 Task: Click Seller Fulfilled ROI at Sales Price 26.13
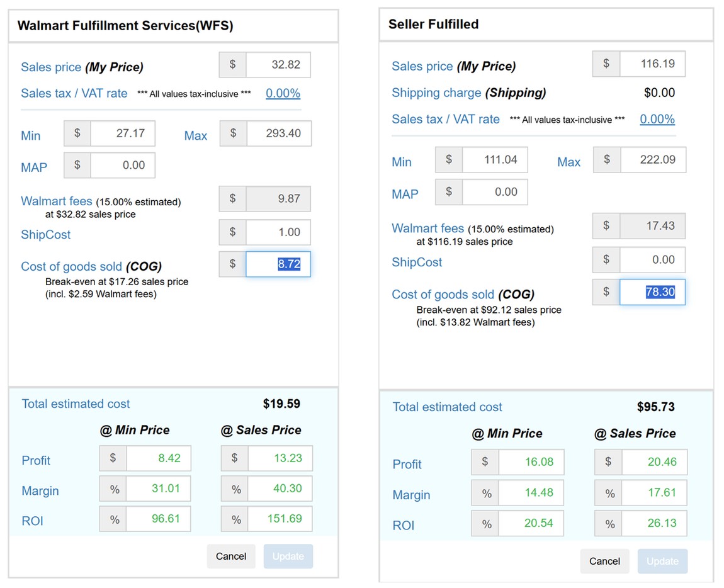click(654, 523)
